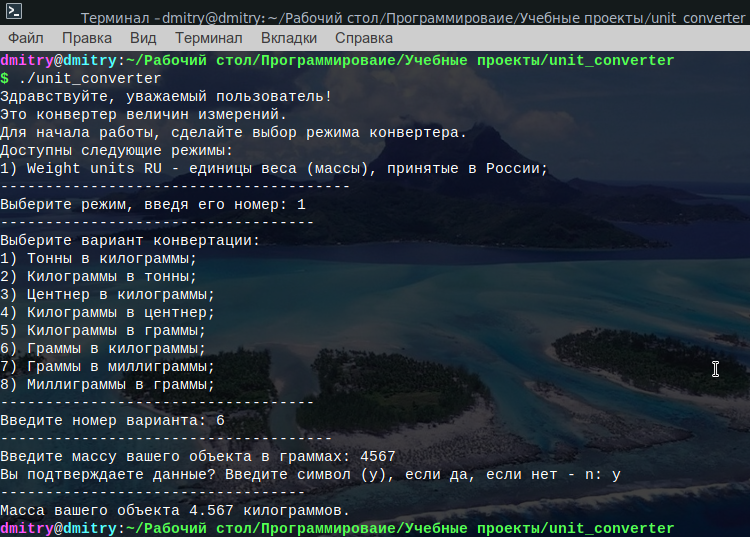
Task: Click the bottom shell prompt line
Action: (337, 528)
